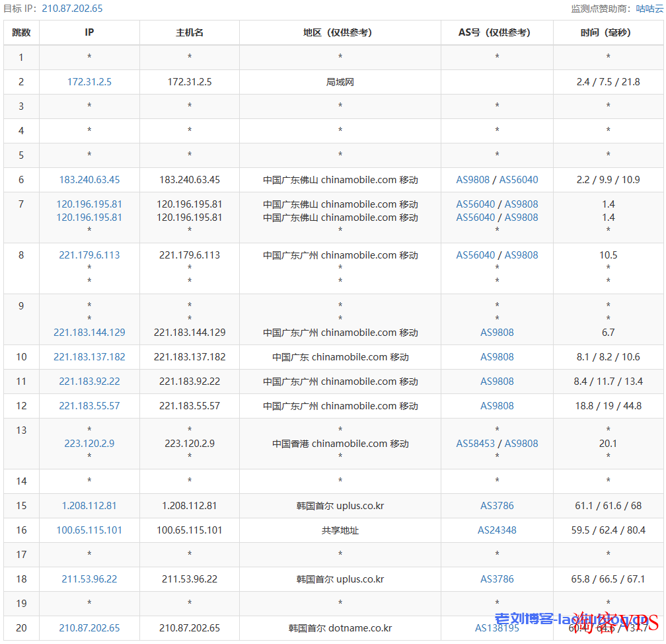Screen dimensions: 666x644
Task: Select the 共享地址 region cell
Action: [x=340, y=530]
